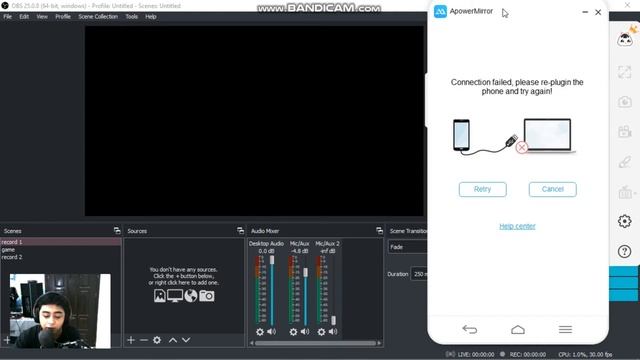The width and height of the screenshot is (640, 360).
Task: Click Audio Mixer scrollbar right arrow
Action: pyautogui.click(x=380, y=343)
